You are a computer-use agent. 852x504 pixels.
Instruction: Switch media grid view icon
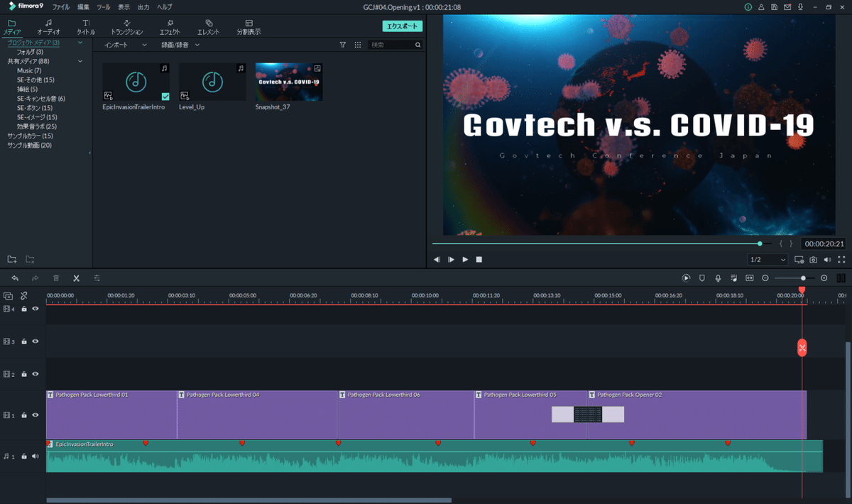(x=358, y=45)
